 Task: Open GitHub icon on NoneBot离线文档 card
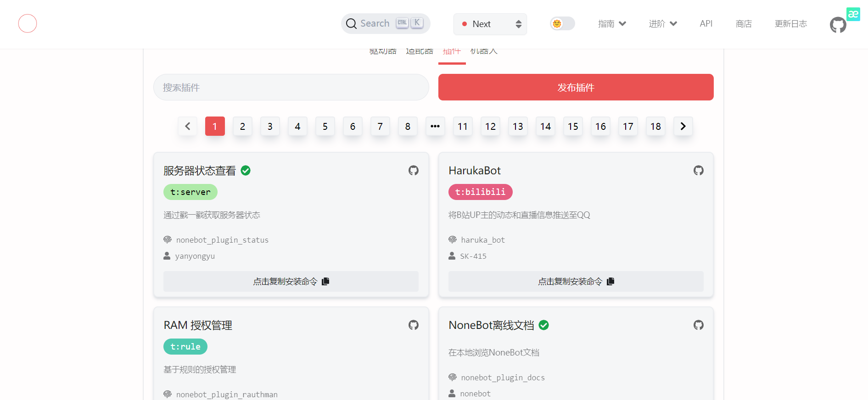699,325
